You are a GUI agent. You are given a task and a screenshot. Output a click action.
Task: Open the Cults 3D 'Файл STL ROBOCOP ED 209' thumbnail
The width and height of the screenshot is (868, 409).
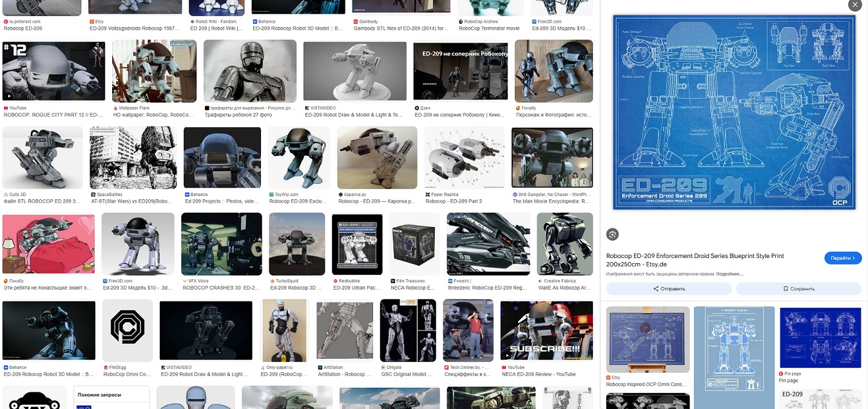click(43, 157)
